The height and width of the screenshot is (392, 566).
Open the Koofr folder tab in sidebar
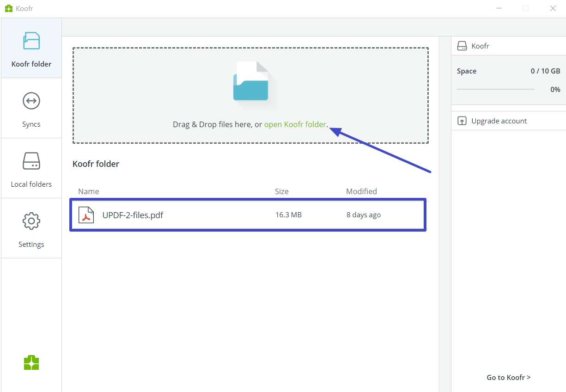pos(31,48)
